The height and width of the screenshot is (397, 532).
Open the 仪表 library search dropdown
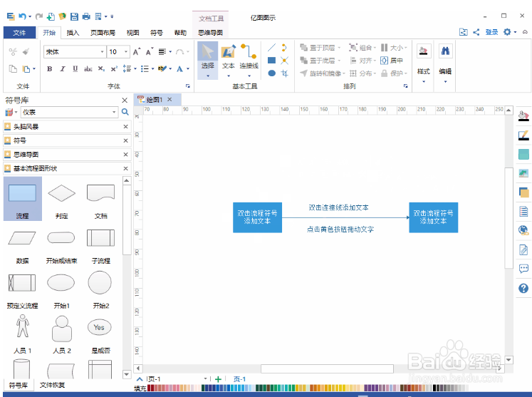pos(114,112)
